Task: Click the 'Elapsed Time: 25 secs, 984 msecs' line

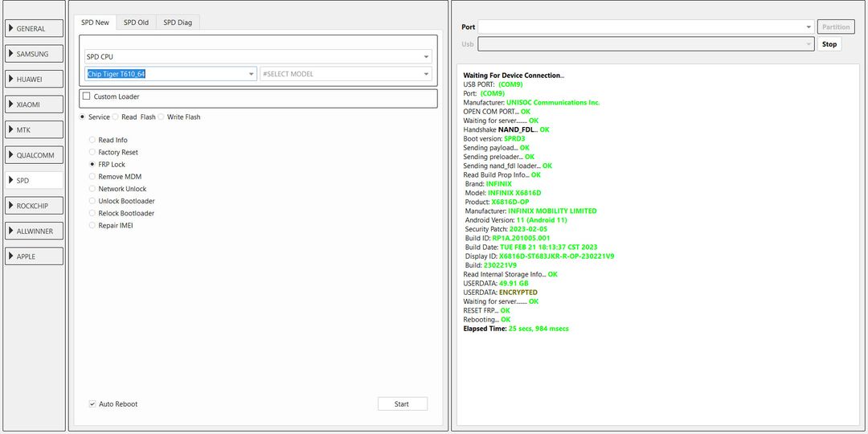Action: coord(516,329)
